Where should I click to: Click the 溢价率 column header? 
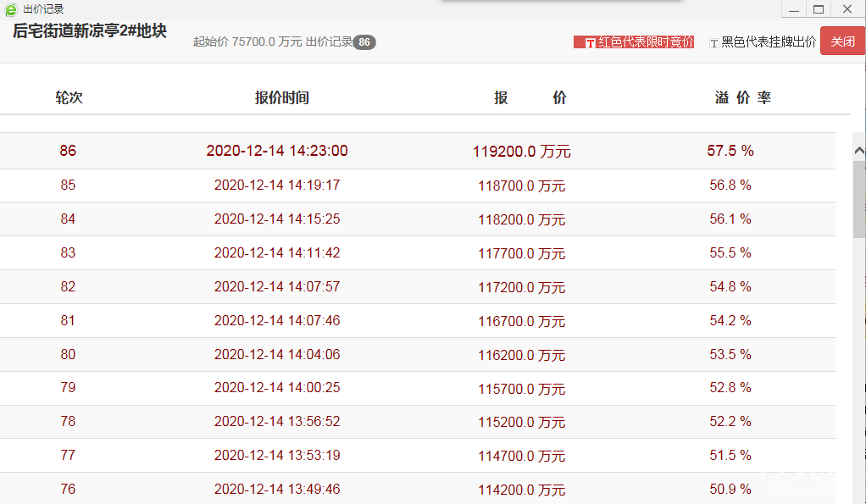coord(743,98)
